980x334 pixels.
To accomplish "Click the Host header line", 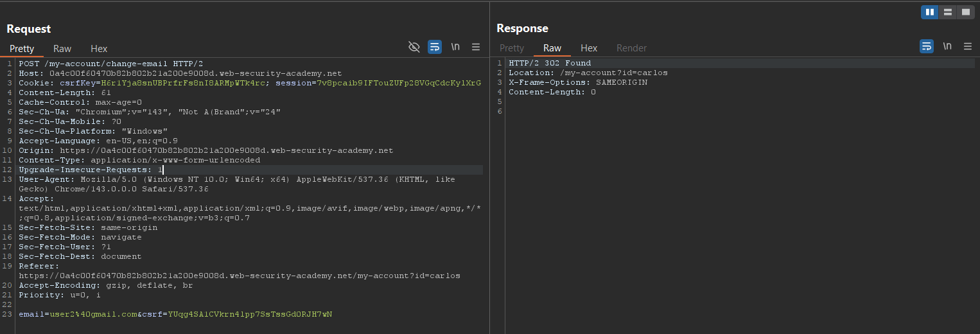I will coord(180,73).
